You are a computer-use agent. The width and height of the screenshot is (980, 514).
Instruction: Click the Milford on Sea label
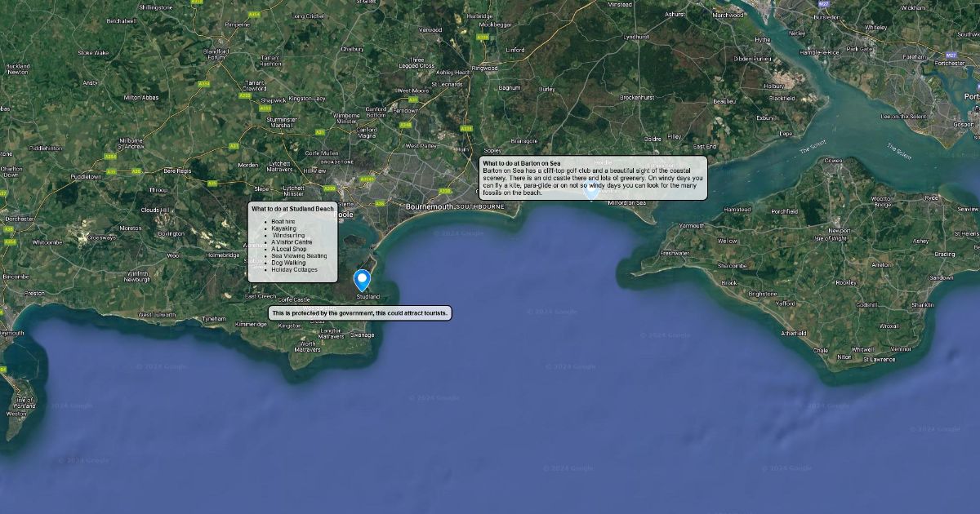pos(626,203)
